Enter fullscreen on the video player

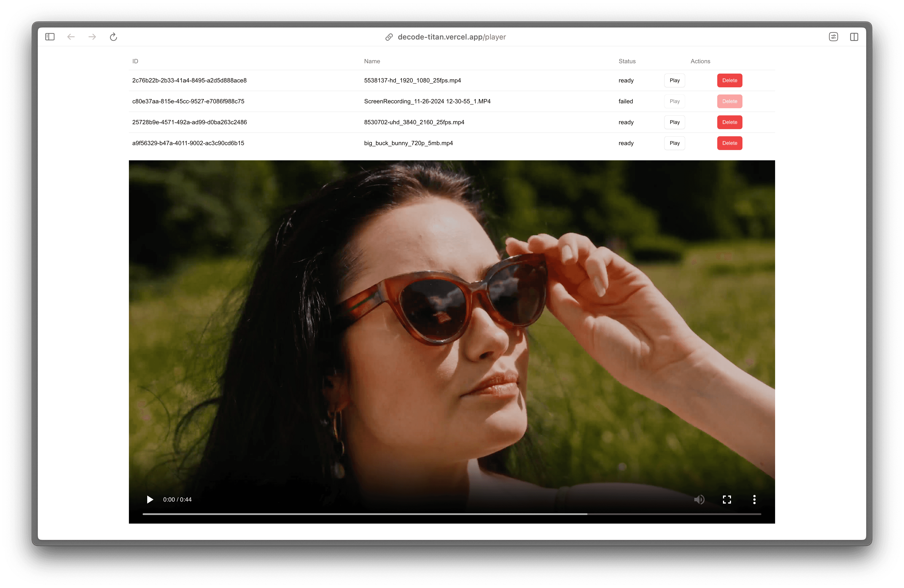pos(727,500)
